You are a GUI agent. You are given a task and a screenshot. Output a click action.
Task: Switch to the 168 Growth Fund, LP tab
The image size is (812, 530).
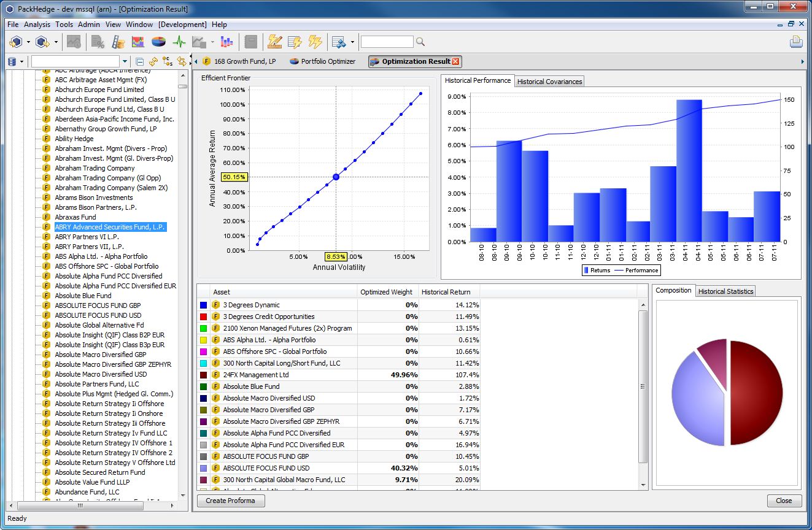click(x=239, y=61)
